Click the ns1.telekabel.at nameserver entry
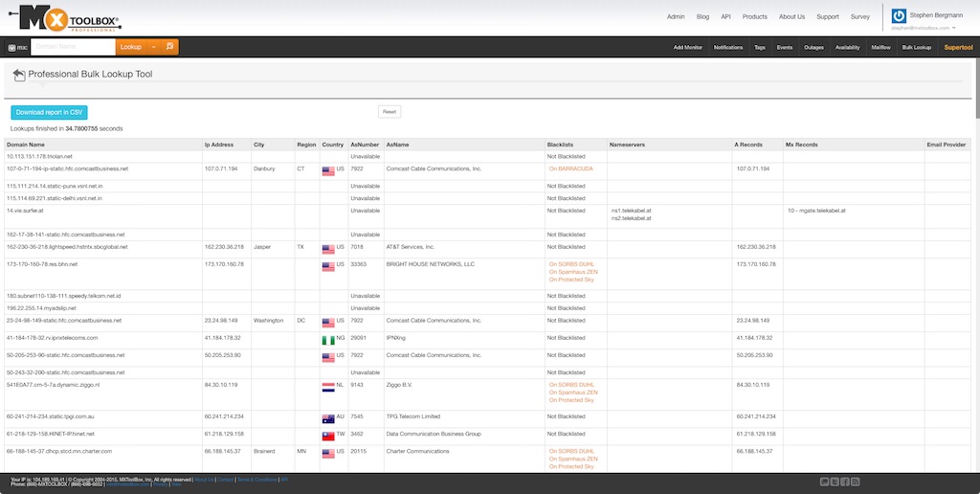 (x=632, y=211)
